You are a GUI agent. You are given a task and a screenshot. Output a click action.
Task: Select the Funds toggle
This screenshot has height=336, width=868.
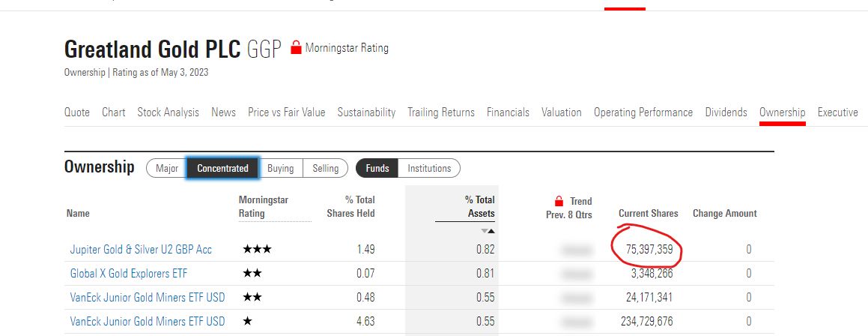pos(377,168)
